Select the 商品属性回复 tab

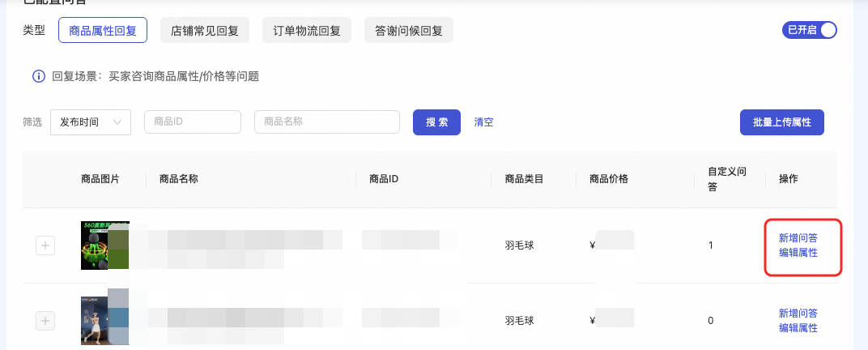pyautogui.click(x=103, y=31)
